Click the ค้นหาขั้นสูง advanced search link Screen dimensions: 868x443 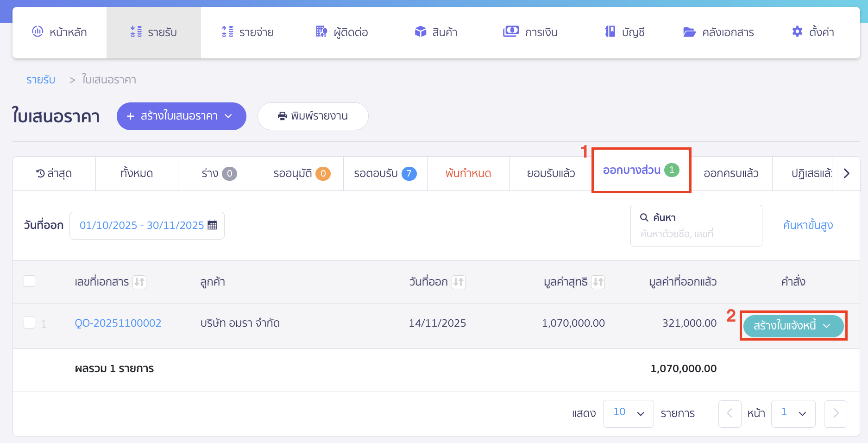click(807, 225)
